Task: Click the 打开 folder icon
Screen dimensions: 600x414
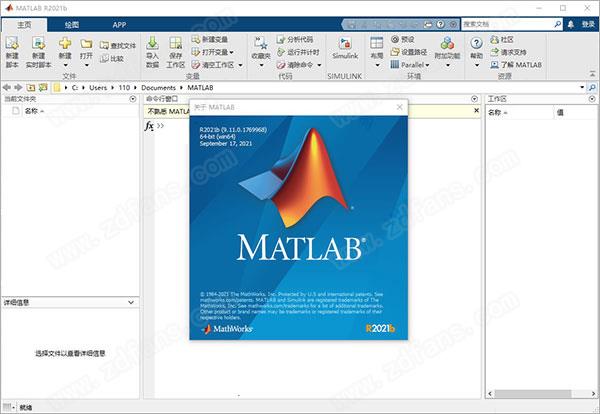Action: pos(86,44)
